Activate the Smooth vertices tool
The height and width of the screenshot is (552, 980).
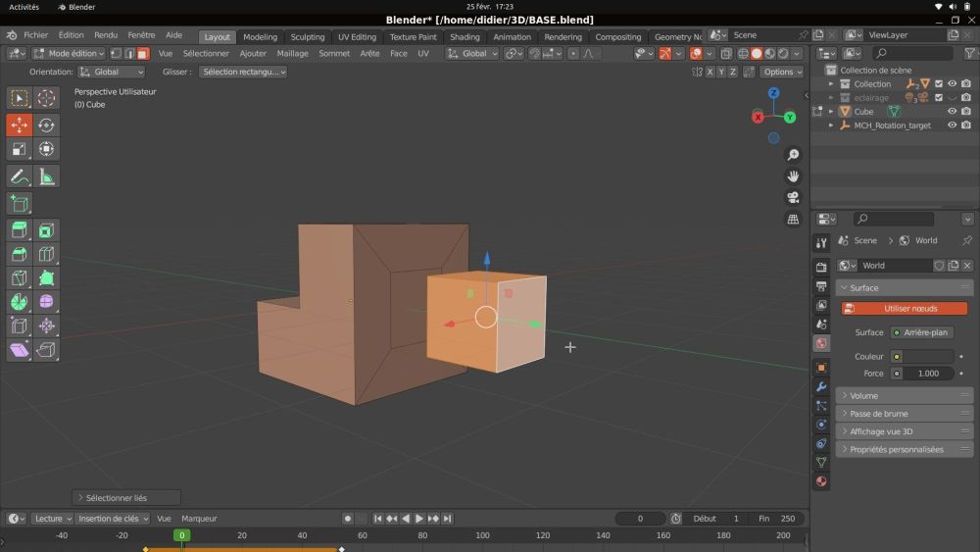point(46,302)
